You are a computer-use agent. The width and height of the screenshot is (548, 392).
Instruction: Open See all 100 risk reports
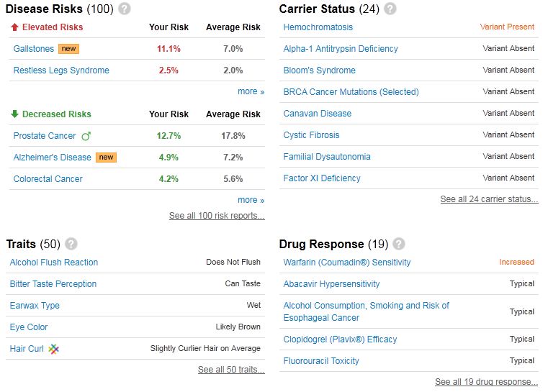217,216
